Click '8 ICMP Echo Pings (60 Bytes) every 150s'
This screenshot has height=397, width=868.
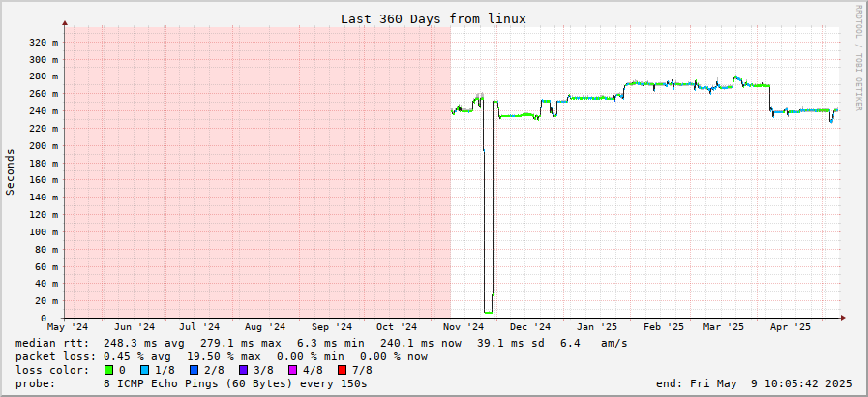pyautogui.click(x=235, y=383)
